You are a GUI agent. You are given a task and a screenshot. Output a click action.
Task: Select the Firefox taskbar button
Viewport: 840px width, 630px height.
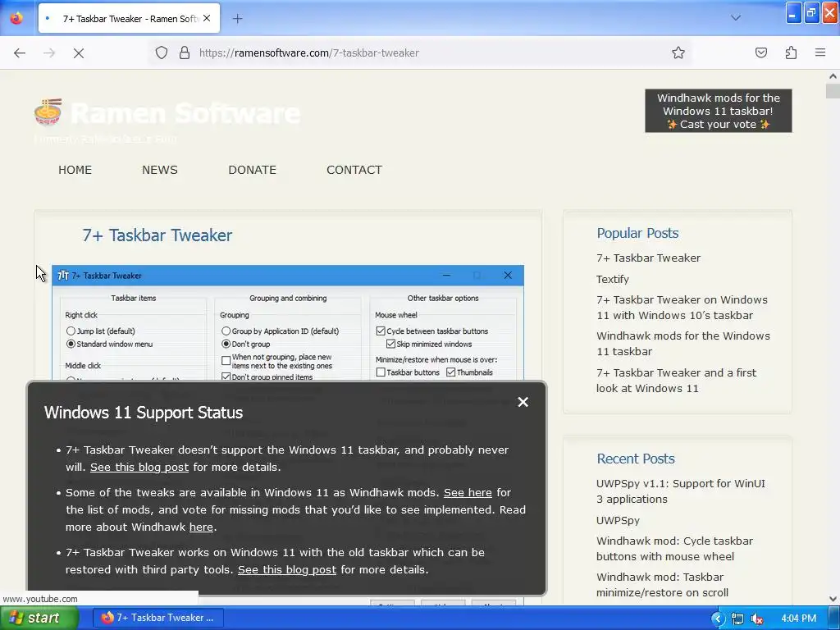pyautogui.click(x=157, y=618)
